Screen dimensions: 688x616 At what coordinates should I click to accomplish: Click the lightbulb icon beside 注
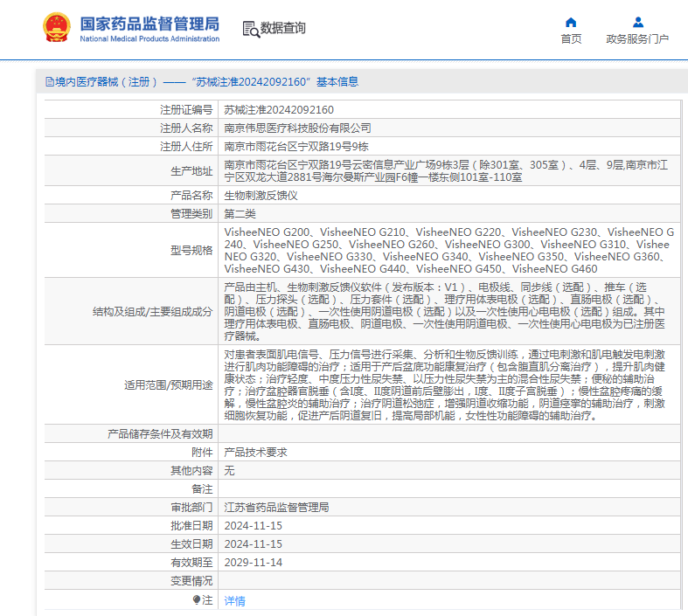(197, 600)
